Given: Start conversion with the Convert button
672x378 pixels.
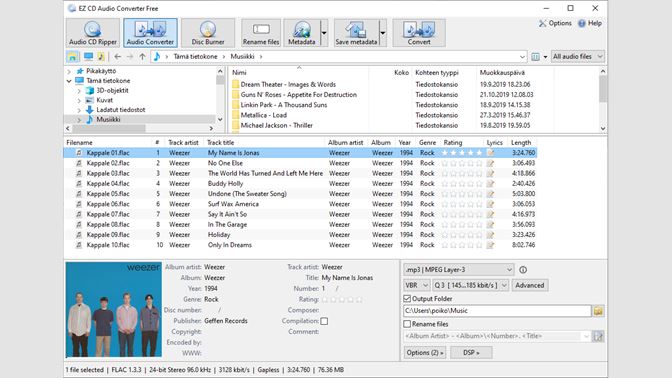Looking at the screenshot, I should 419,33.
